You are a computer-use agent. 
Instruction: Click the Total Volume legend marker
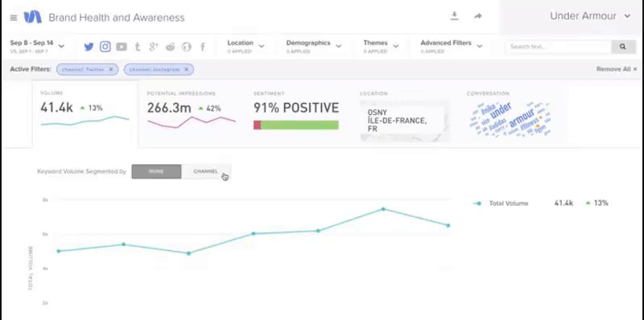[477, 203]
